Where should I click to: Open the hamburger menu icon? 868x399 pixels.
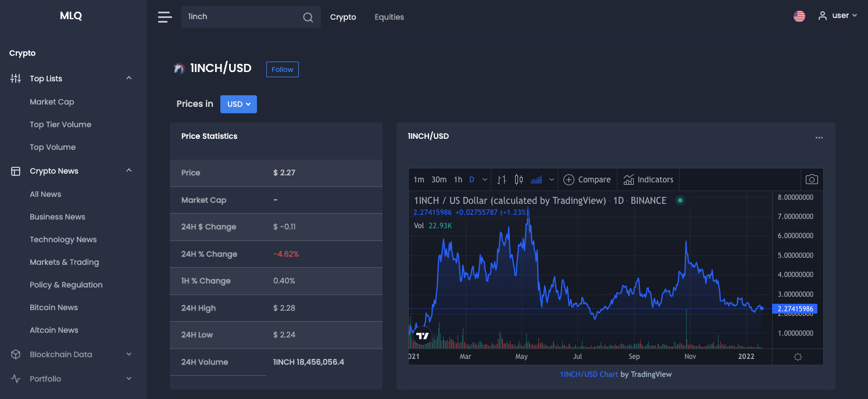(x=165, y=17)
